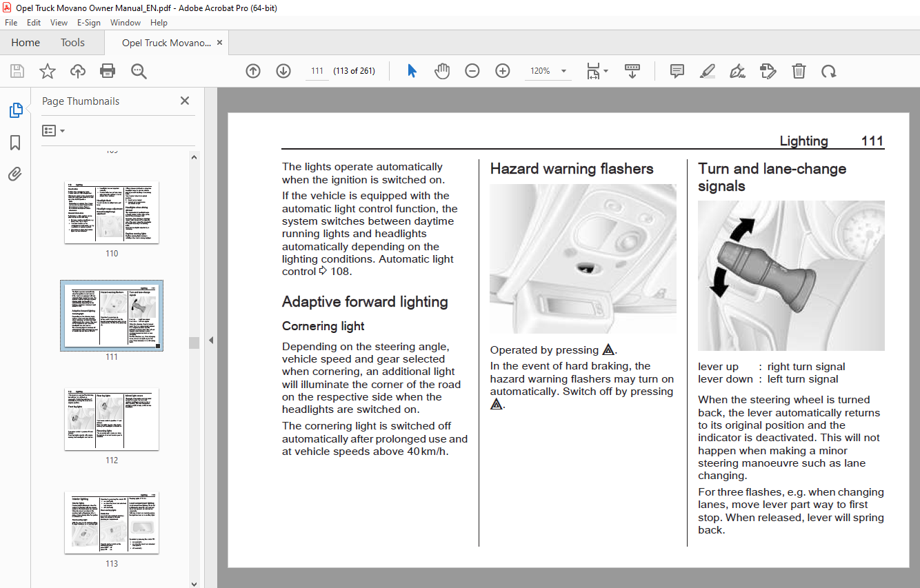Activate the Selection arrow tool

412,71
